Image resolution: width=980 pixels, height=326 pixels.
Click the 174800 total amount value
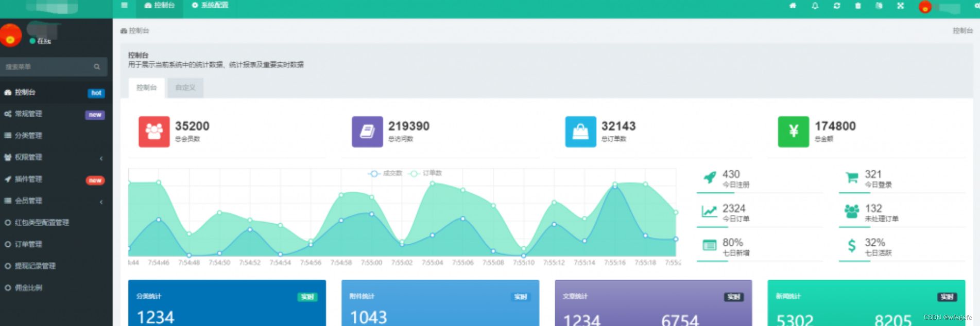pos(835,126)
